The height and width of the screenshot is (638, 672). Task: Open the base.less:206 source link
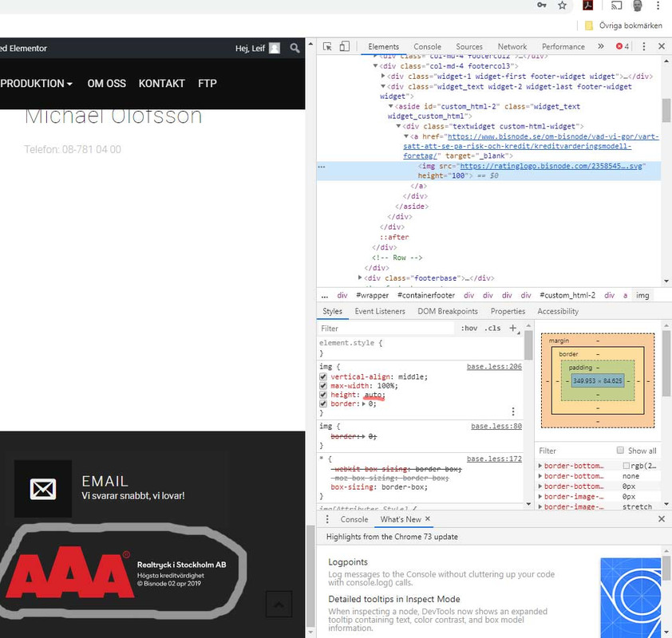point(494,367)
